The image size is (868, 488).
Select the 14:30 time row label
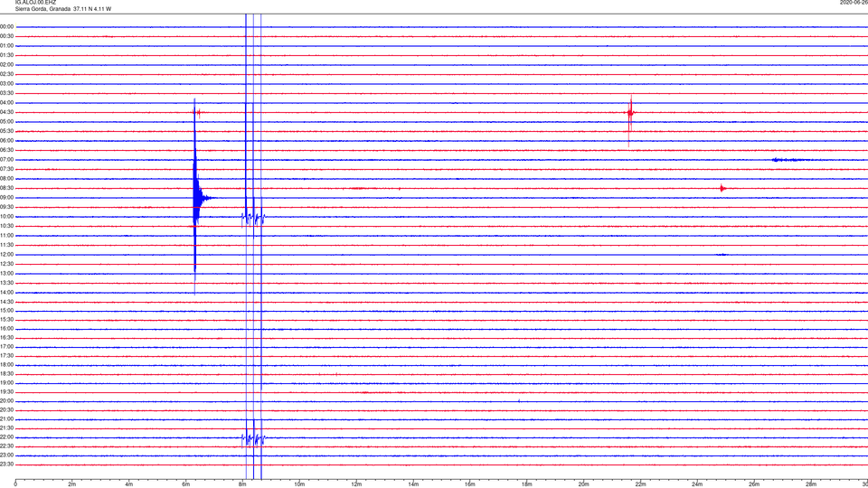7,302
